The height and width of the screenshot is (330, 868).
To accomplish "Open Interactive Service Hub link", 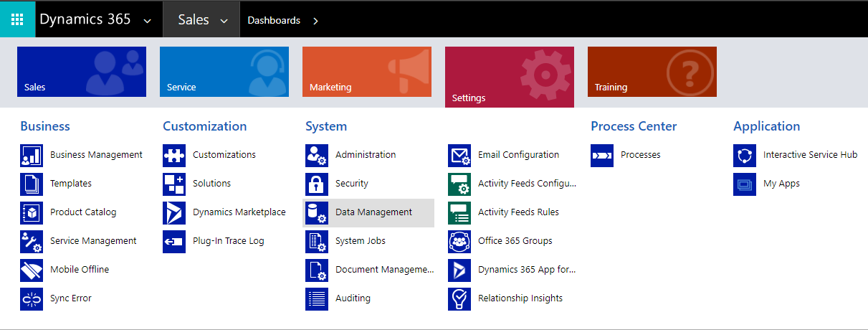I will point(810,154).
